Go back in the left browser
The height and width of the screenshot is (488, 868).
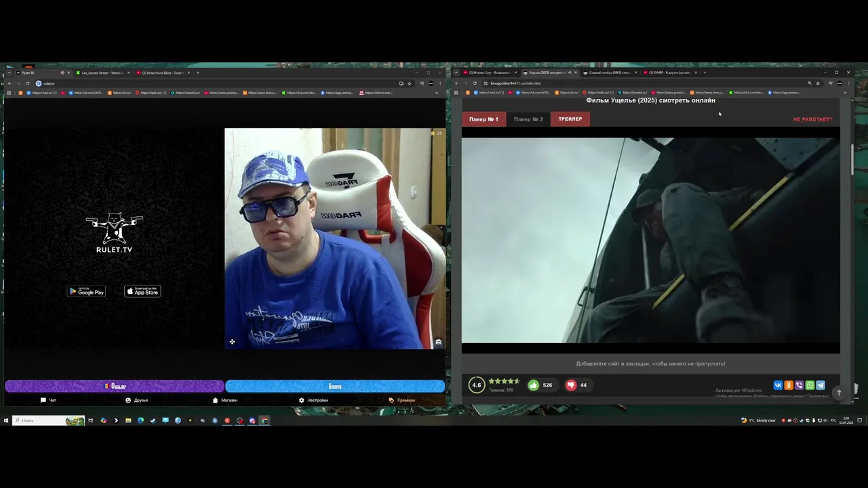(x=9, y=83)
